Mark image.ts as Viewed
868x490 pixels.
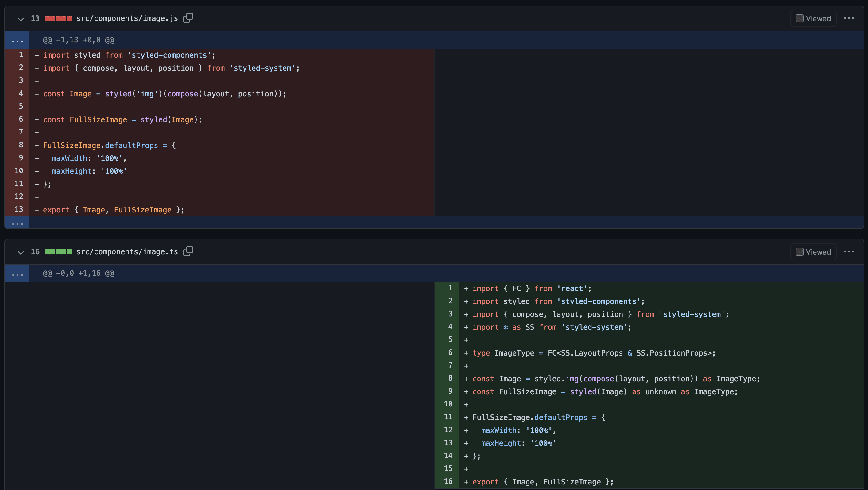[x=799, y=252]
